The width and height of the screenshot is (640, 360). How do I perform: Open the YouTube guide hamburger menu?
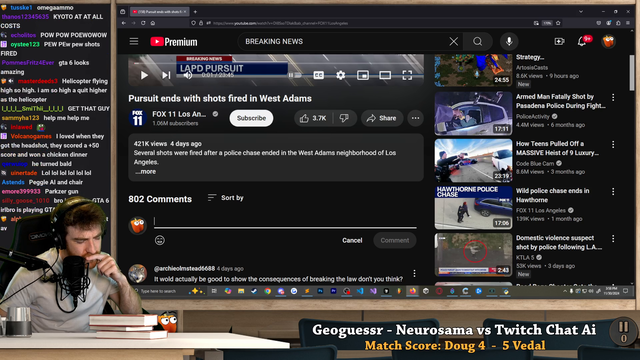point(134,42)
